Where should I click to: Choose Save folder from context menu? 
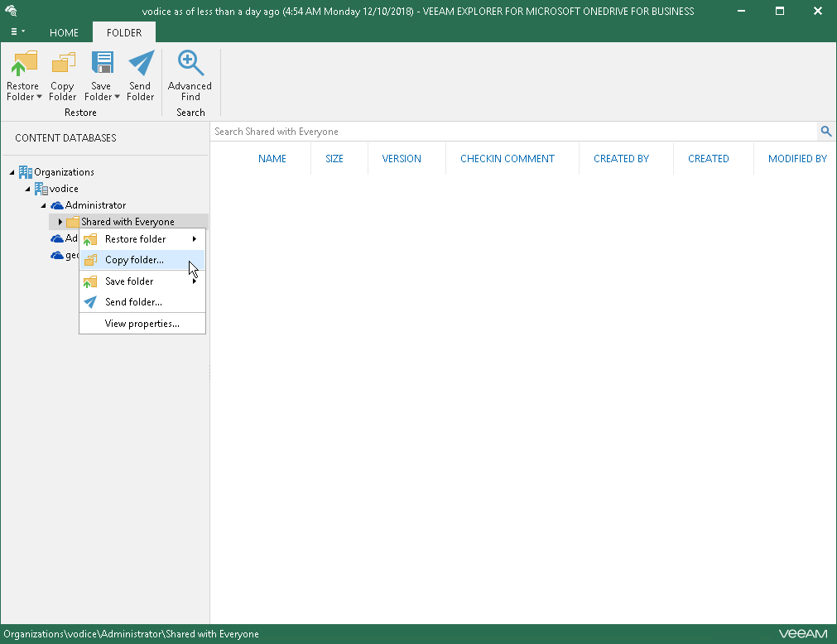pyautogui.click(x=142, y=281)
